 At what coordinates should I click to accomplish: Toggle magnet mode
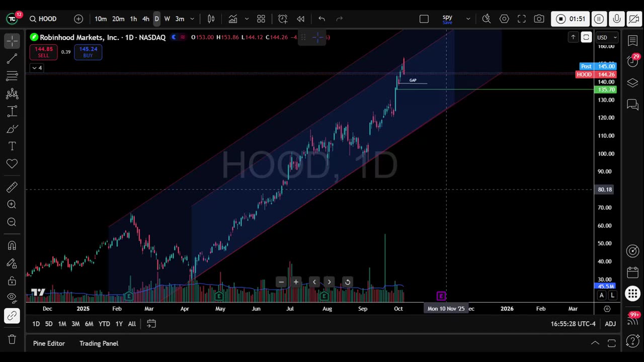pyautogui.click(x=12, y=245)
